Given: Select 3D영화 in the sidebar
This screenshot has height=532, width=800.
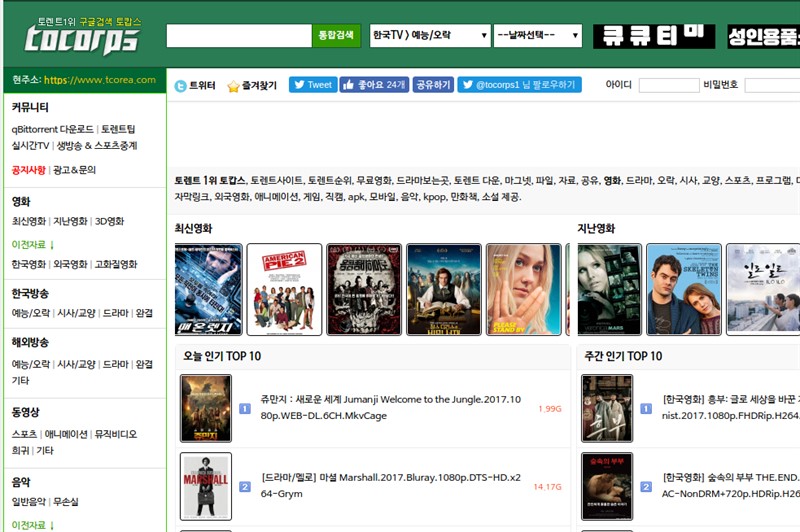Looking at the screenshot, I should (110, 221).
